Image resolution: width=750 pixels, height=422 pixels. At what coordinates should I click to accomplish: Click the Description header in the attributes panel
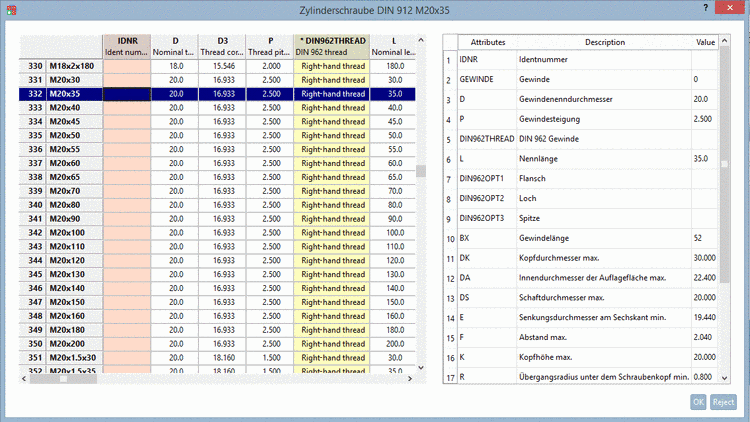(x=604, y=42)
